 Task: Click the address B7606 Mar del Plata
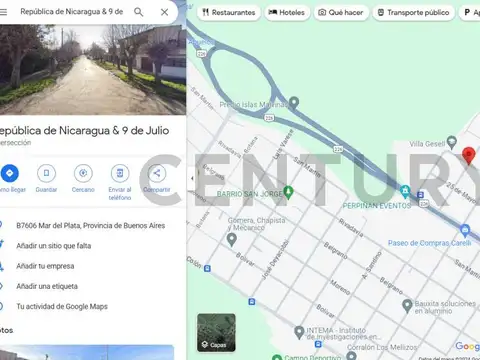[x=91, y=226]
